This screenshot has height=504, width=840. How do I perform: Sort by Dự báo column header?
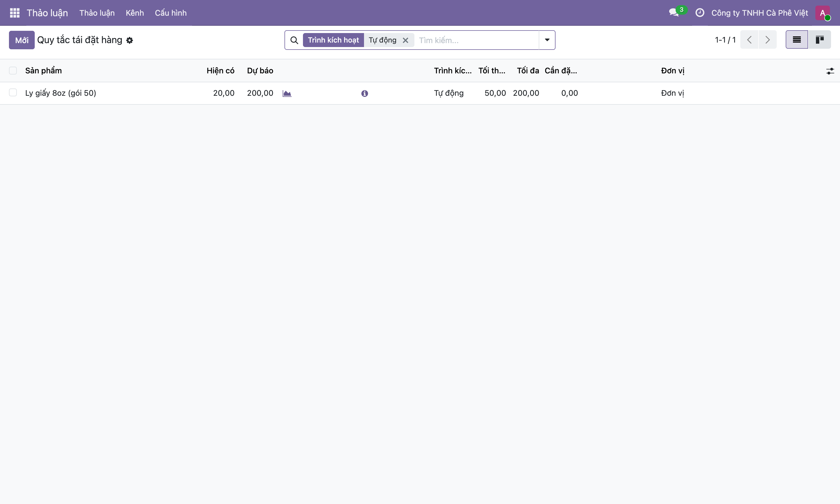pyautogui.click(x=260, y=71)
